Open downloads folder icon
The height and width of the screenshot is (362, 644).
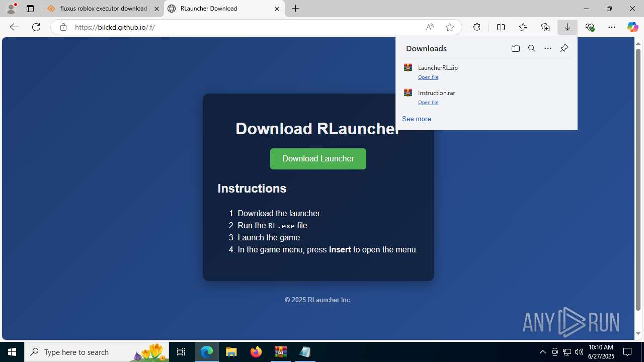pyautogui.click(x=515, y=48)
